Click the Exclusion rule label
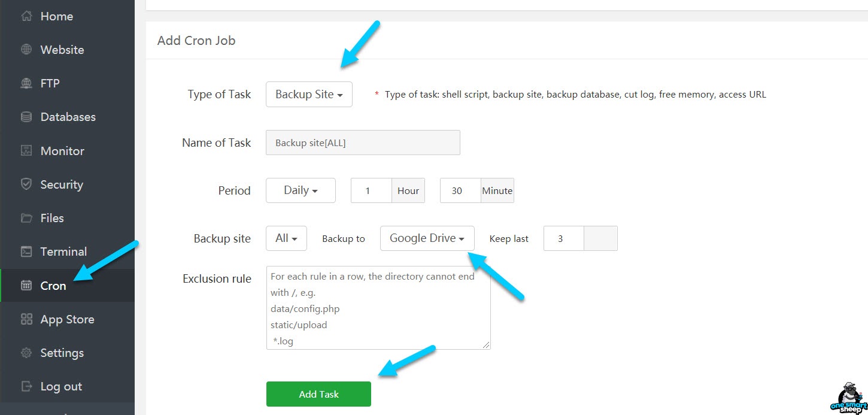Image resolution: width=868 pixels, height=415 pixels. (217, 278)
